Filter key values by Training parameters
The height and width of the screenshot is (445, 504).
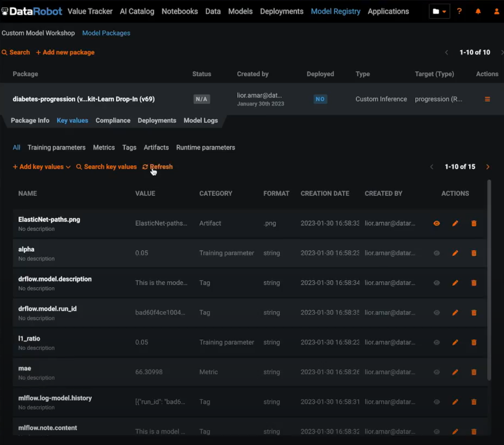(x=57, y=147)
